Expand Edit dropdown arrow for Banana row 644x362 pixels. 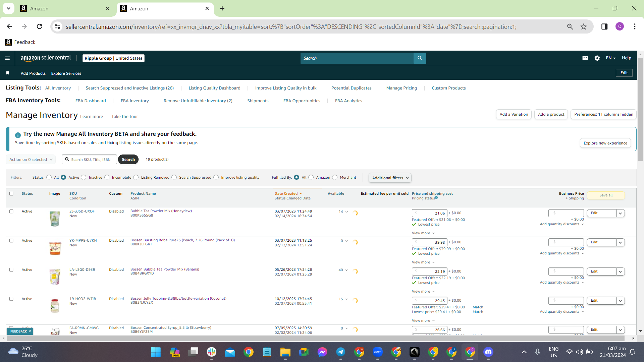621,271
